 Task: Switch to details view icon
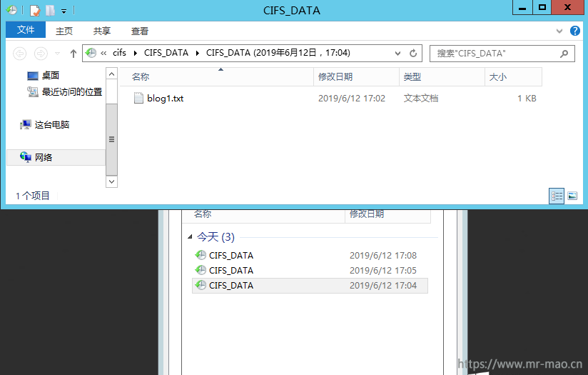[x=557, y=196]
